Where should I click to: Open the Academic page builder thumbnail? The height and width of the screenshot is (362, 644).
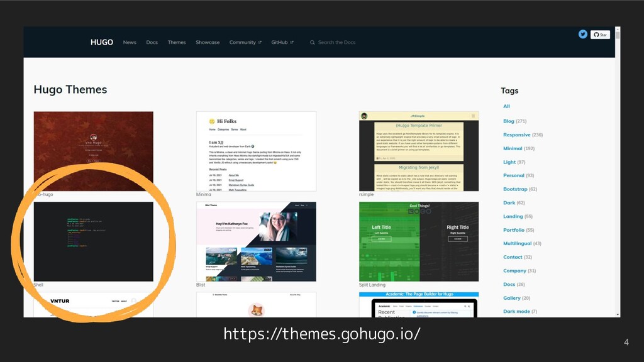tap(419, 305)
